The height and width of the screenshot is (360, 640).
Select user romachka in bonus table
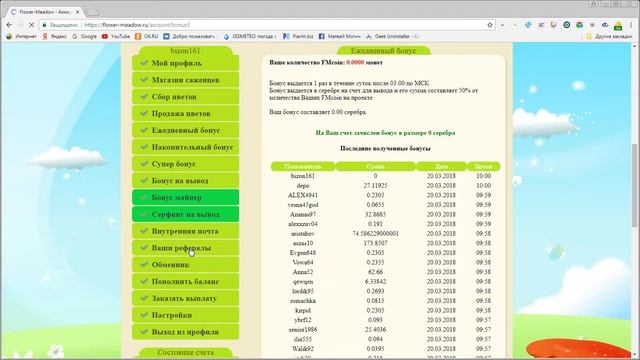303,301
